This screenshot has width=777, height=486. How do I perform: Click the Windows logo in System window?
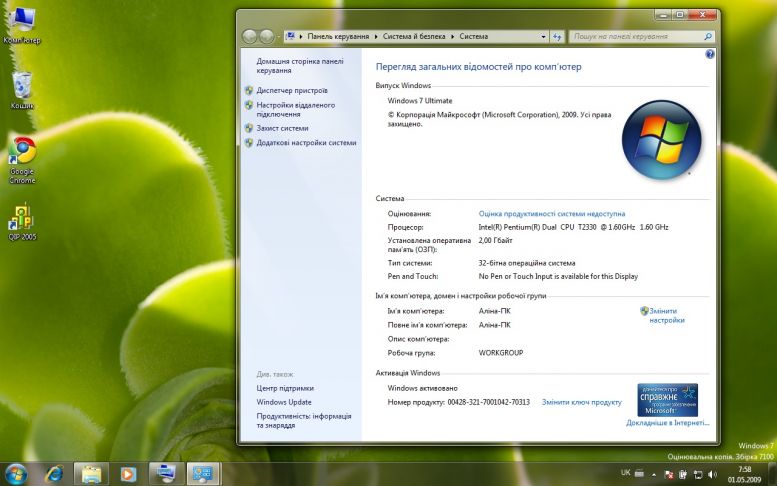click(x=662, y=139)
